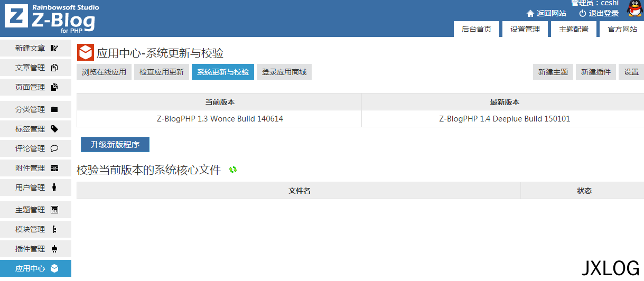This screenshot has width=644, height=281.
Task: Click the layout icon next to 主题管理
Action: coord(54,210)
